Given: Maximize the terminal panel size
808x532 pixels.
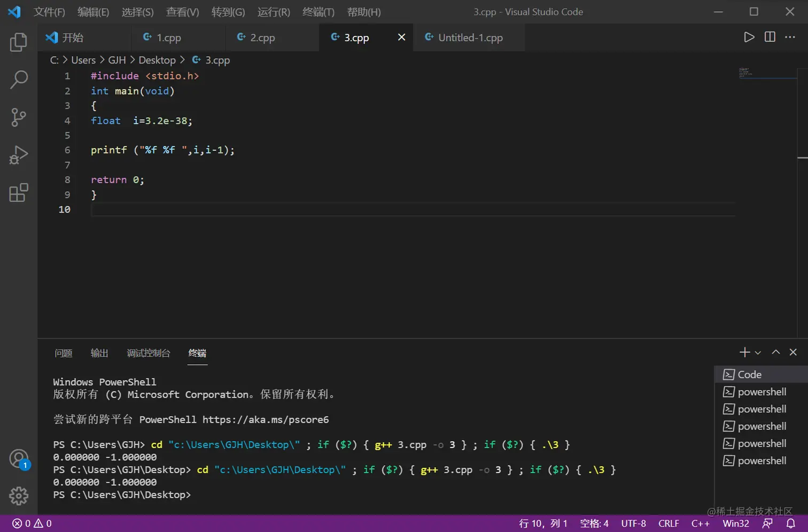Looking at the screenshot, I should pyautogui.click(x=776, y=352).
